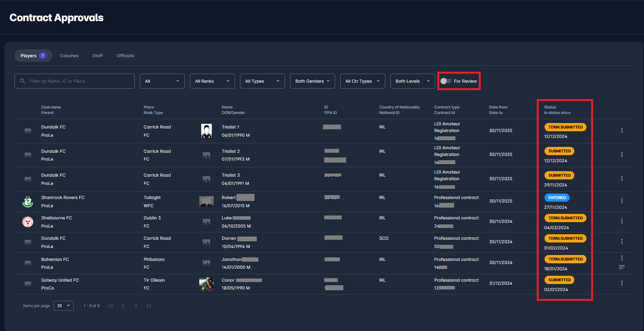Open row actions menu for Trialist 2
The image size is (644, 331).
622,155
